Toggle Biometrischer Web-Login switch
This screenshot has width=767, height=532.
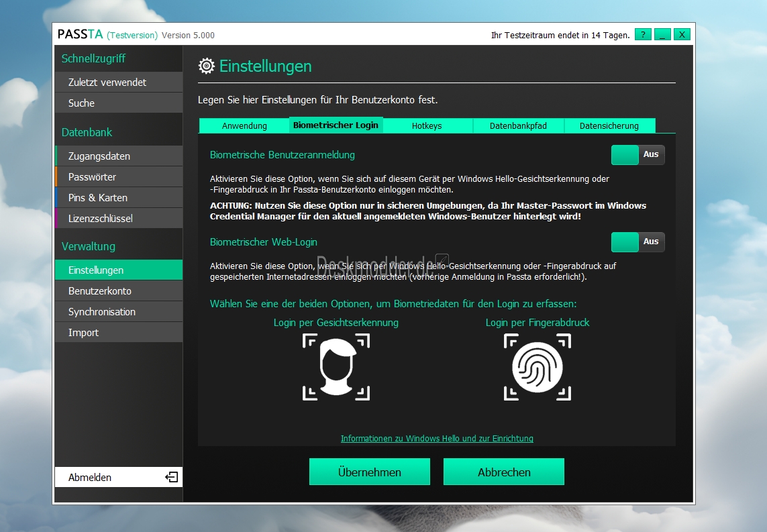click(638, 242)
